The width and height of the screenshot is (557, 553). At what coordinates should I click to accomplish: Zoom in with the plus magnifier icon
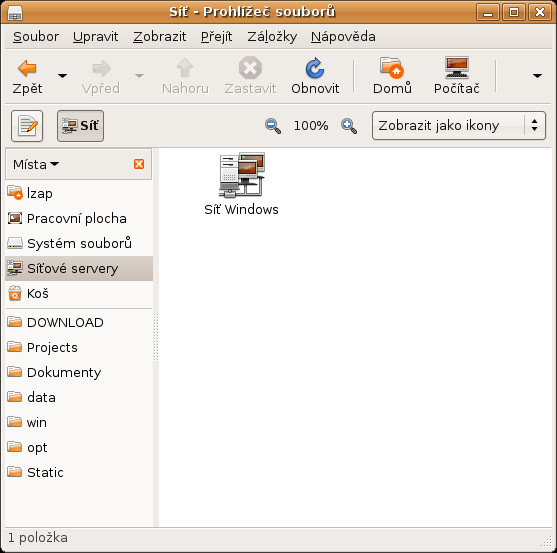tap(349, 126)
